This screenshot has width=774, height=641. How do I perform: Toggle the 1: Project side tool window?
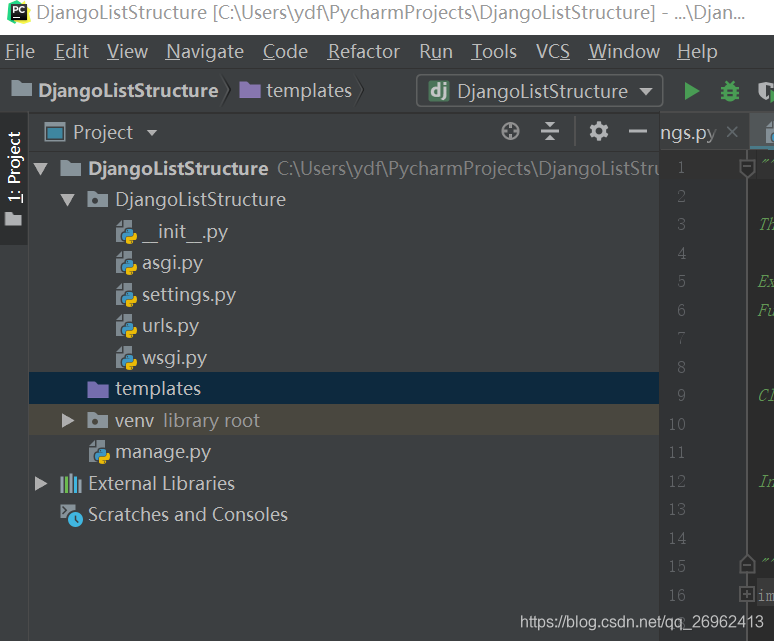point(14,179)
